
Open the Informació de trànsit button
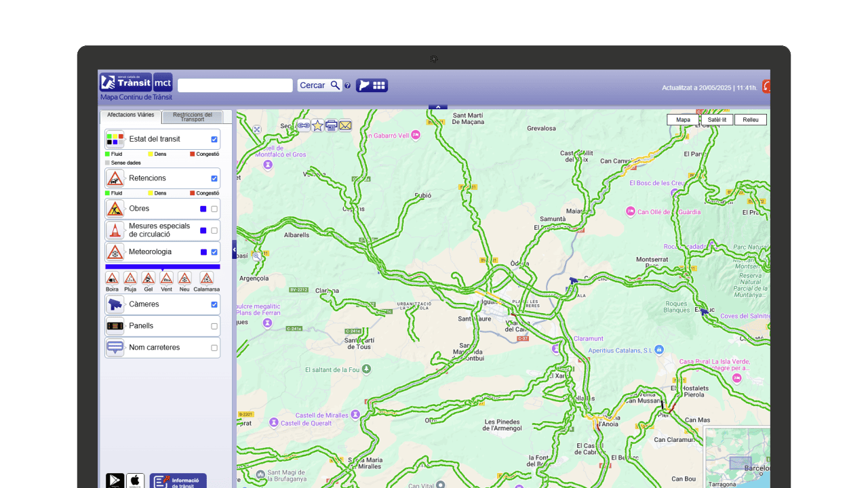click(178, 481)
